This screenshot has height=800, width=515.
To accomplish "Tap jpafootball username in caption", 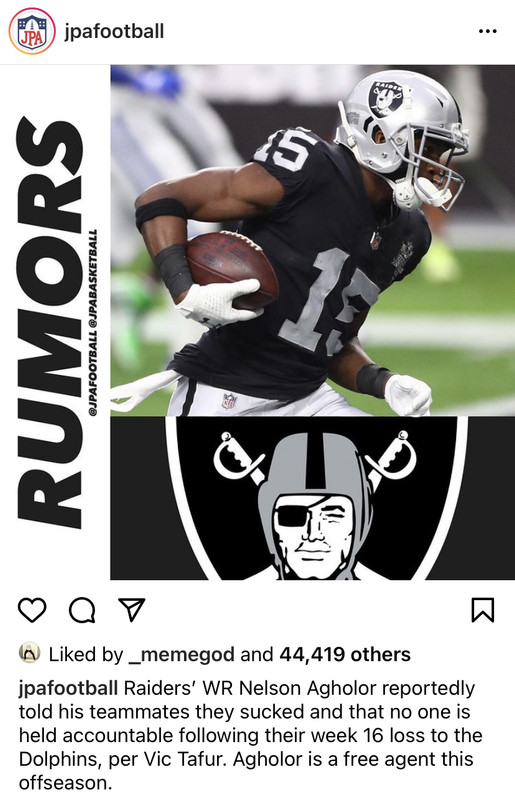I will point(68,688).
